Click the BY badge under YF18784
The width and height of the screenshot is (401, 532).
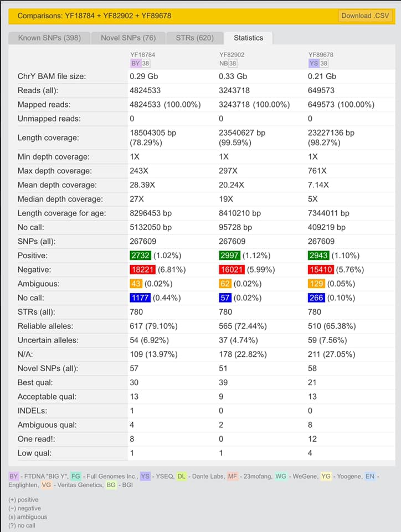pos(135,63)
